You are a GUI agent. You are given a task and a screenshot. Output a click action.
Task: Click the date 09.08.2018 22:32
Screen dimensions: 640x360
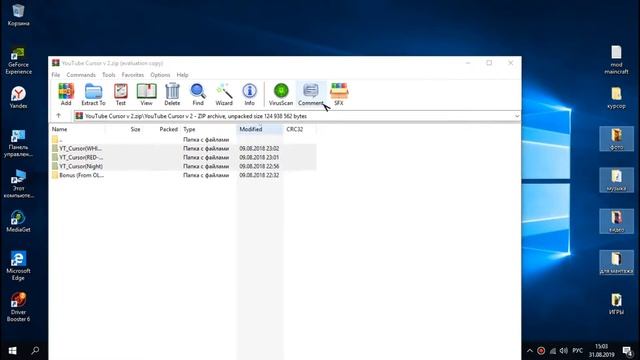[x=259, y=176]
